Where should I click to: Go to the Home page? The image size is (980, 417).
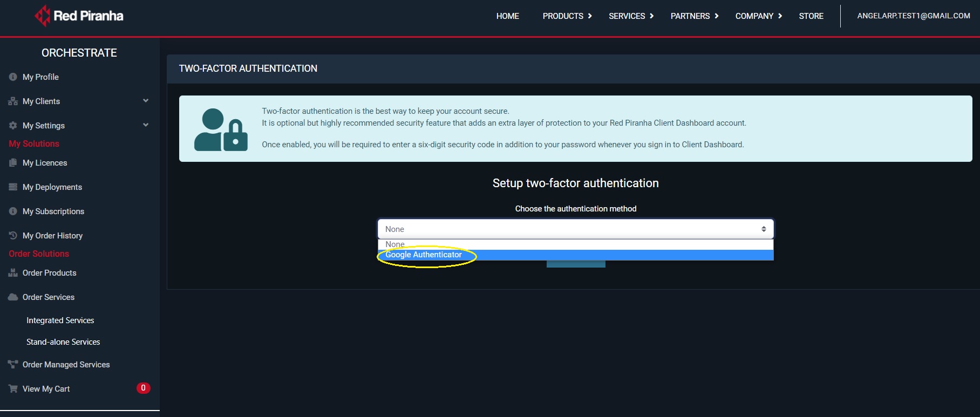tap(508, 16)
